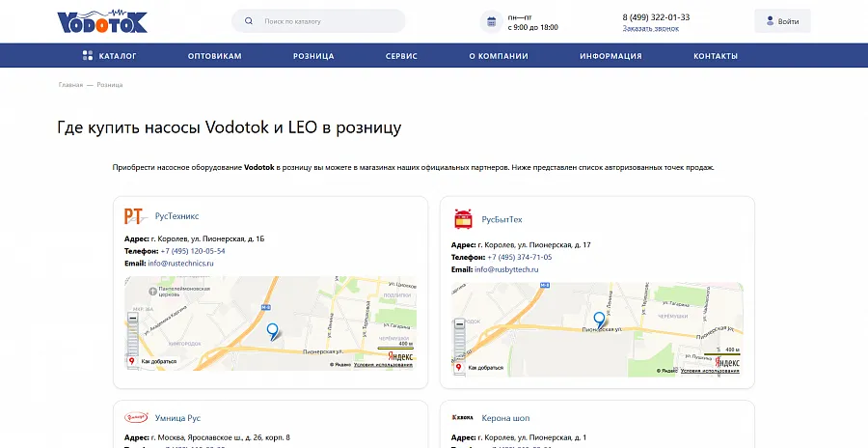The height and width of the screenshot is (448, 868).
Task: Open Условия использования on РусТехникс map
Action: [x=383, y=365]
